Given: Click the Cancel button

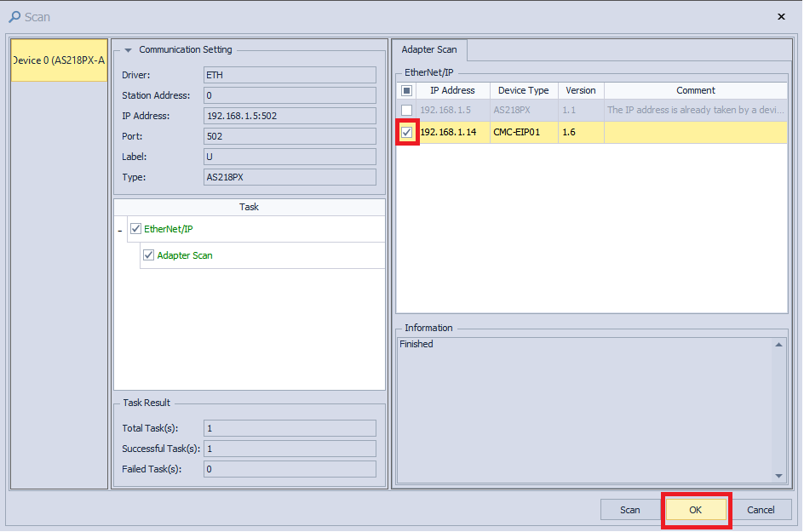Looking at the screenshot, I should click(x=761, y=510).
